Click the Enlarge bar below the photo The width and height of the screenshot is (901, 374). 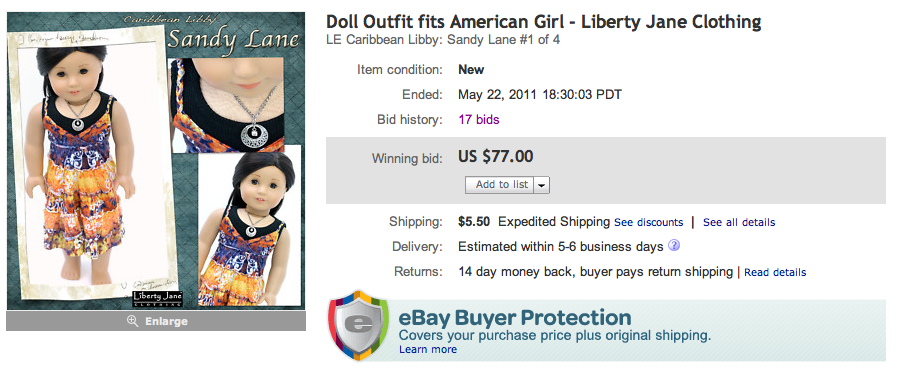pyautogui.click(x=156, y=321)
